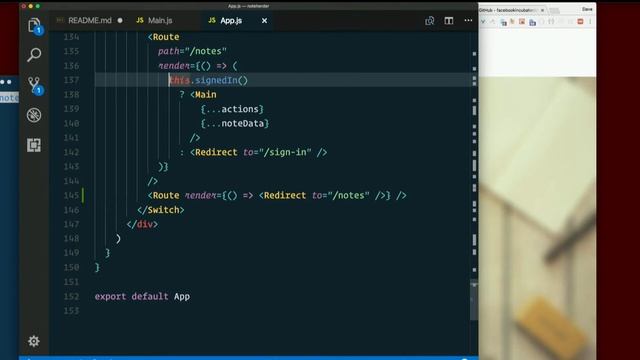The image size is (640, 360).
Task: Click '<Redirect to="/sign-in" />' on line 142
Action: point(258,152)
